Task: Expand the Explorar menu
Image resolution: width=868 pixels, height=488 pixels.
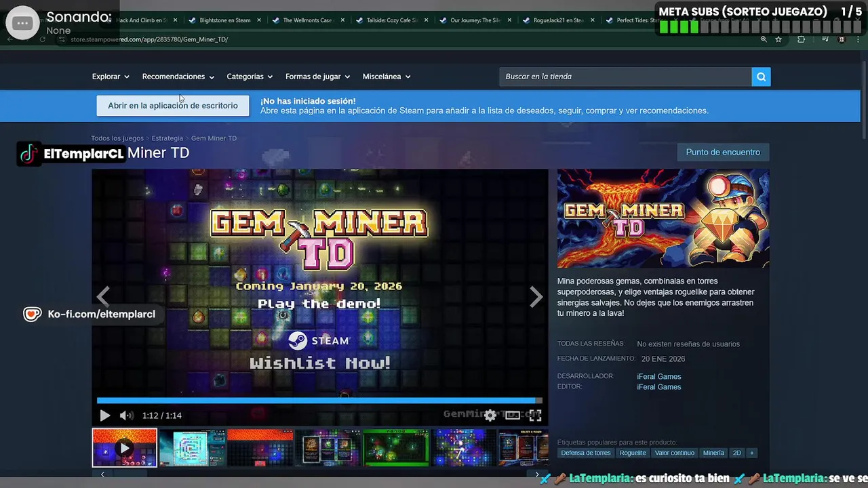Action: tap(111, 77)
